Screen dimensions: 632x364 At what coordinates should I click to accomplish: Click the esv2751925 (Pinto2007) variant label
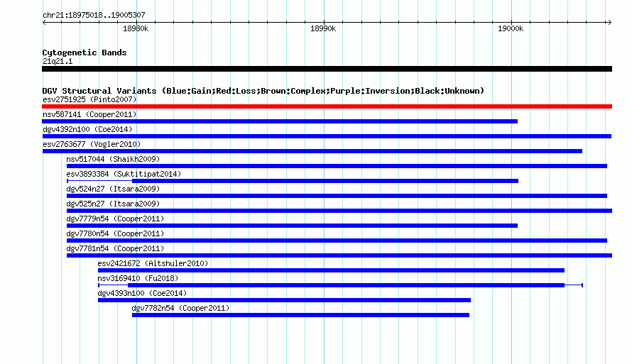coord(89,99)
